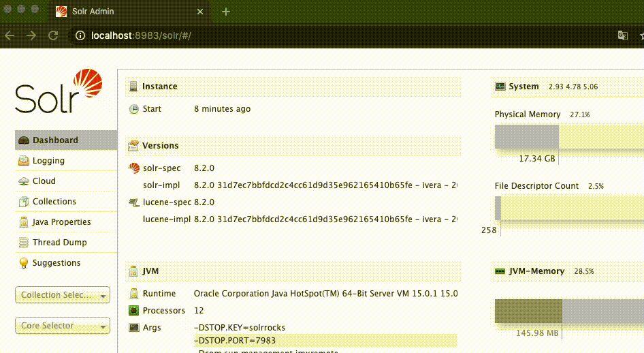Image resolution: width=644 pixels, height=353 pixels.
Task: Click the File Descriptor Count bar
Action: pos(569,209)
